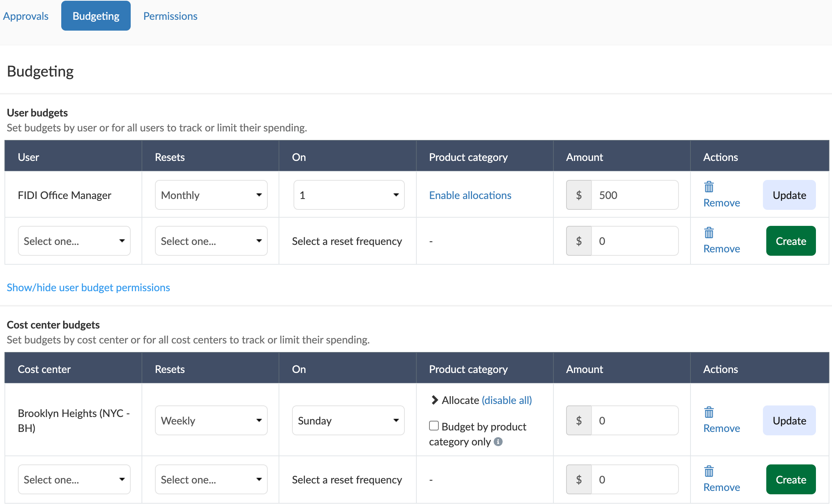Image resolution: width=832 pixels, height=504 pixels.
Task: Create the new user budget
Action: pos(791,241)
